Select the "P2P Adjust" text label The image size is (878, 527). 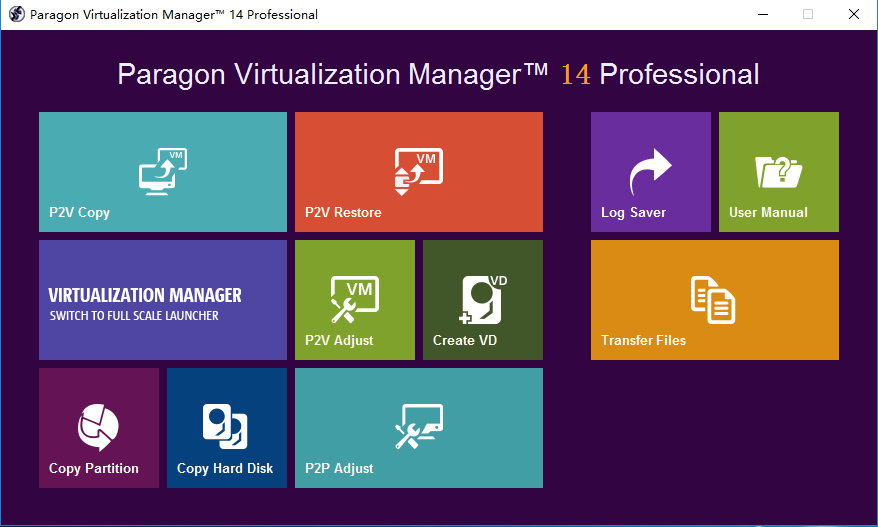(339, 468)
